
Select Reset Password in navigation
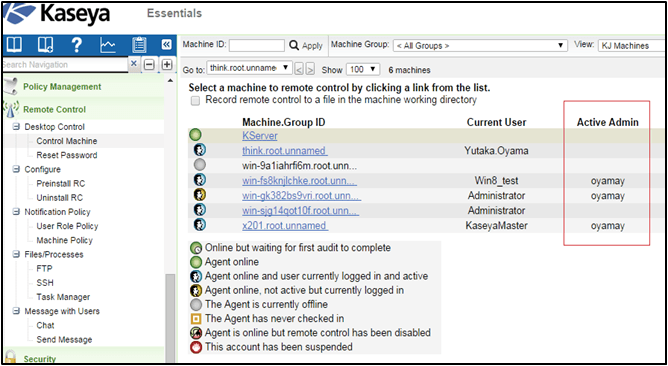click(x=67, y=155)
